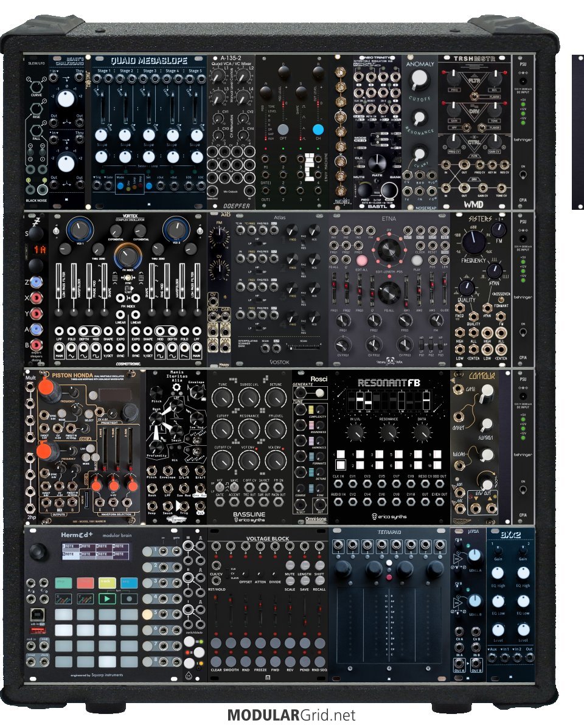This screenshot has height=728, width=584.
Task: Click the FLTR triangle emblem on TRSHMSTR
Action: (473, 80)
